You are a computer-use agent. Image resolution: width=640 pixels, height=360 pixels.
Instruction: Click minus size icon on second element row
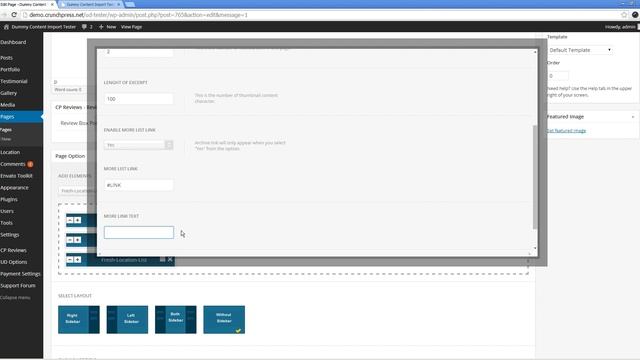pyautogui.click(x=70, y=240)
